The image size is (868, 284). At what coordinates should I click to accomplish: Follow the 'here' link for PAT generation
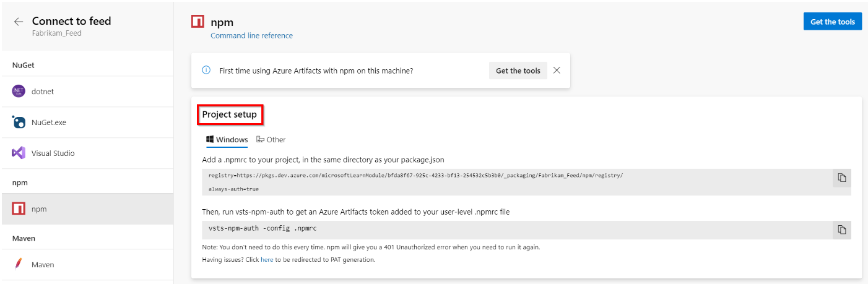[267, 260]
